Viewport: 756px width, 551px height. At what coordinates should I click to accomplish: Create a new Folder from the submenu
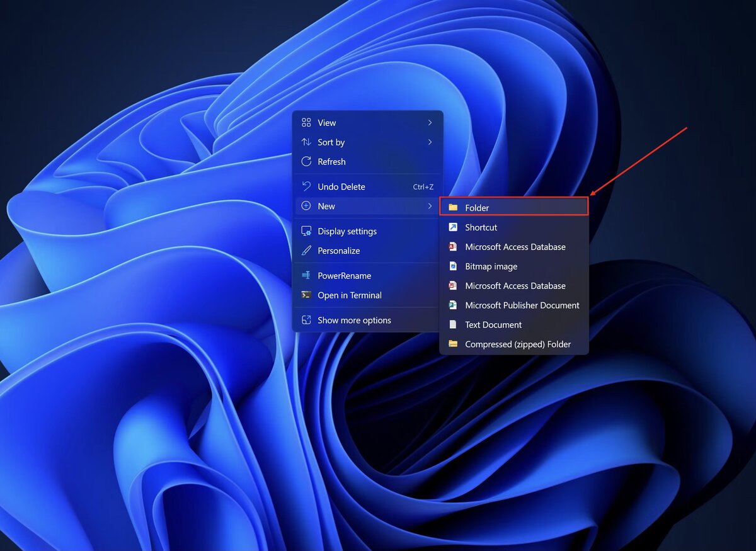[x=514, y=207]
